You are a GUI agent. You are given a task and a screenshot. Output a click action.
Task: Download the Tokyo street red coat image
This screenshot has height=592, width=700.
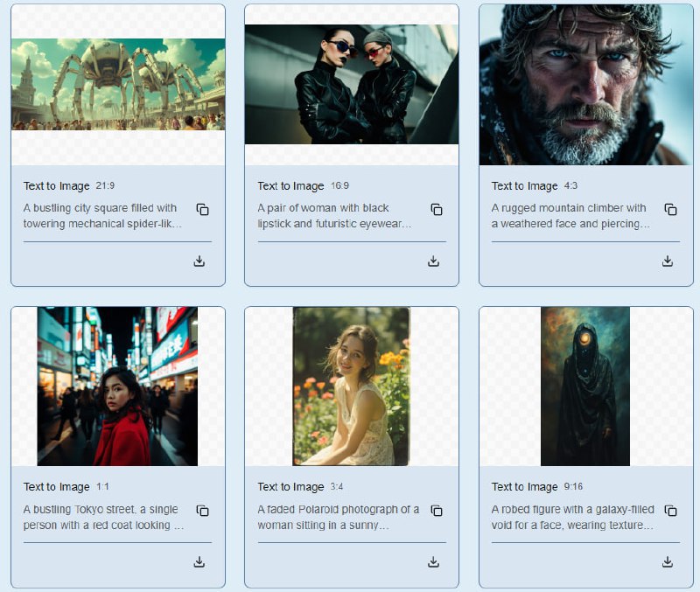pyautogui.click(x=199, y=562)
